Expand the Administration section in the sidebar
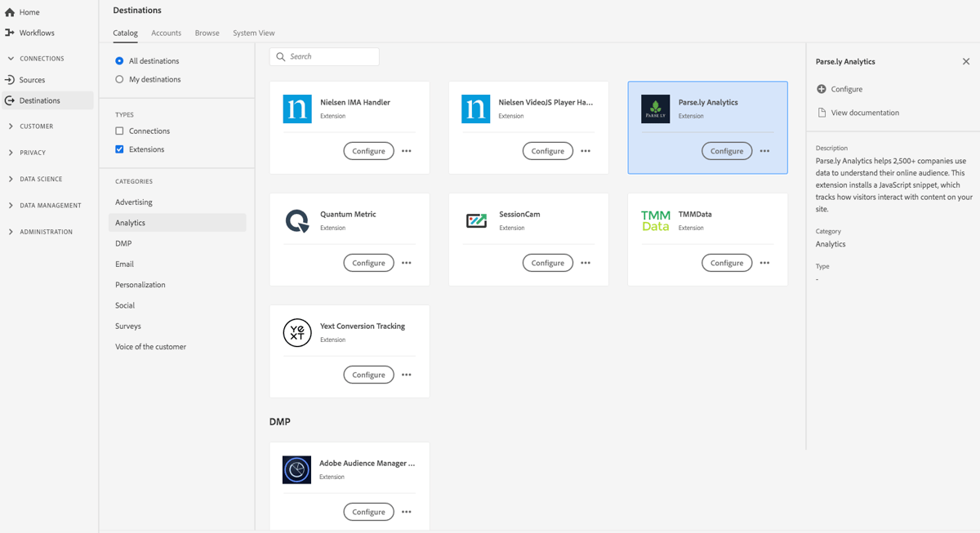Screen dimensions: 980x533 point(10,231)
